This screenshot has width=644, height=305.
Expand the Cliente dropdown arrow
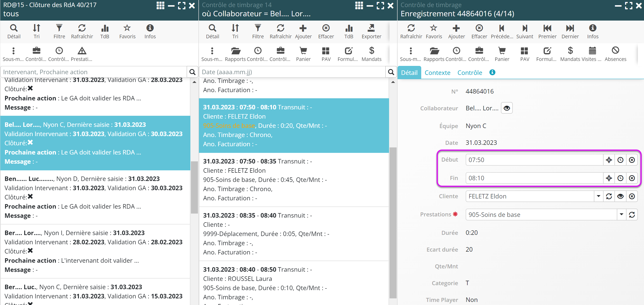click(598, 196)
